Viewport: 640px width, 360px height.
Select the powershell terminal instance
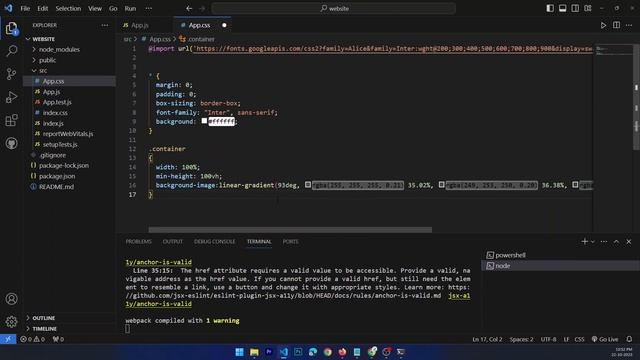click(560, 255)
